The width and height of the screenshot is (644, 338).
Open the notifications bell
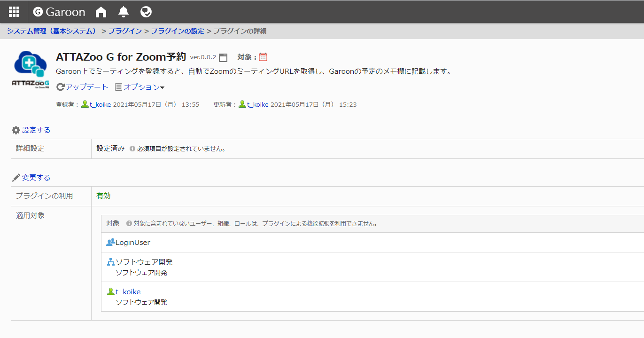[x=124, y=12]
